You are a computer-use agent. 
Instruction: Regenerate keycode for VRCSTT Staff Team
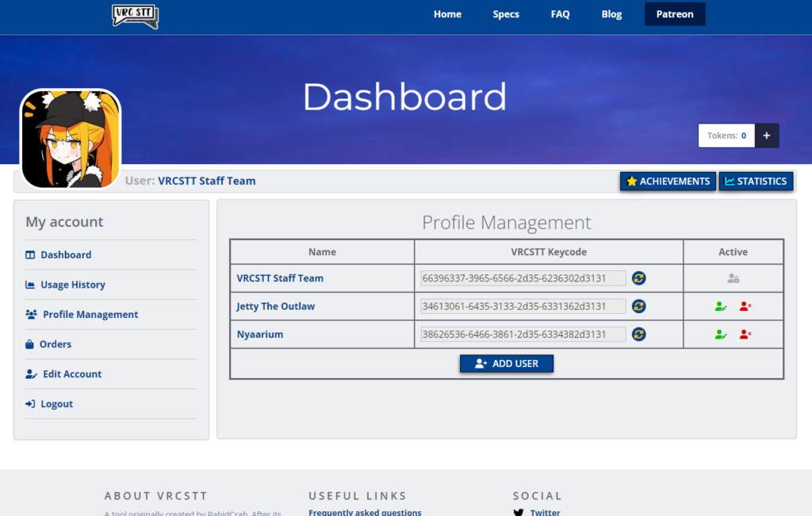638,278
